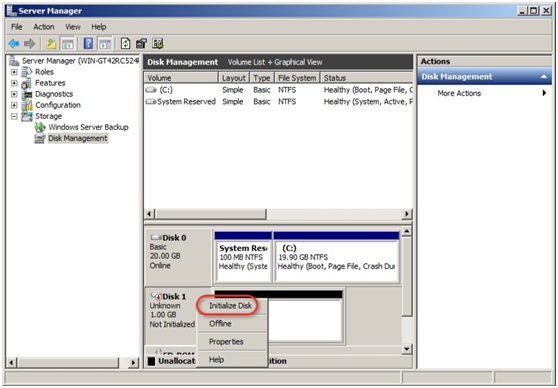Click the Refresh toolbar icon
This screenshot has width=558, height=388.
(x=125, y=44)
